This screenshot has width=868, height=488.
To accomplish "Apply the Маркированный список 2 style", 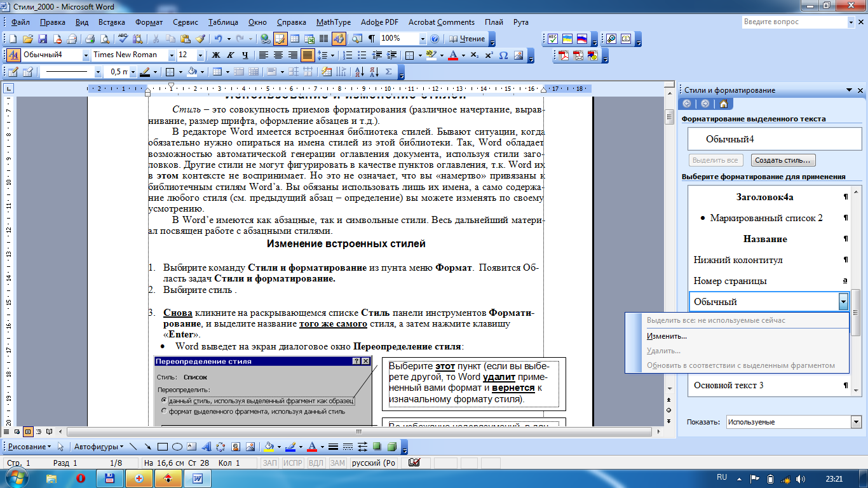I will [770, 218].
